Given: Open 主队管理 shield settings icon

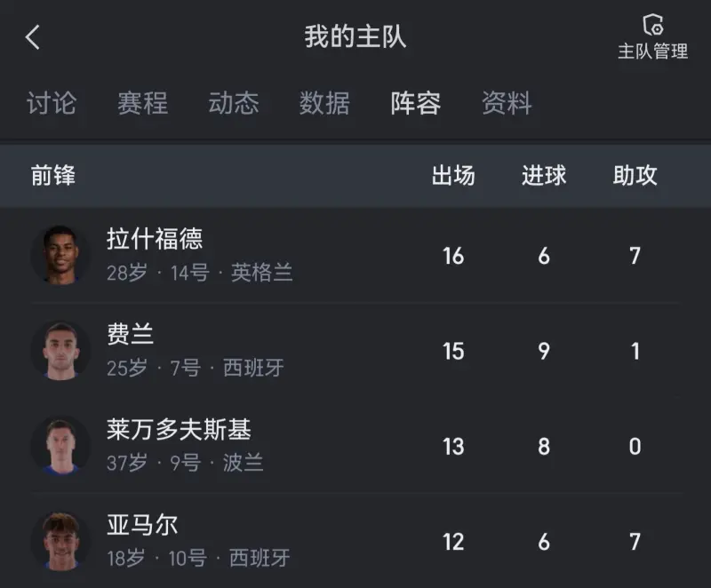Looking at the screenshot, I should pyautogui.click(x=653, y=26).
